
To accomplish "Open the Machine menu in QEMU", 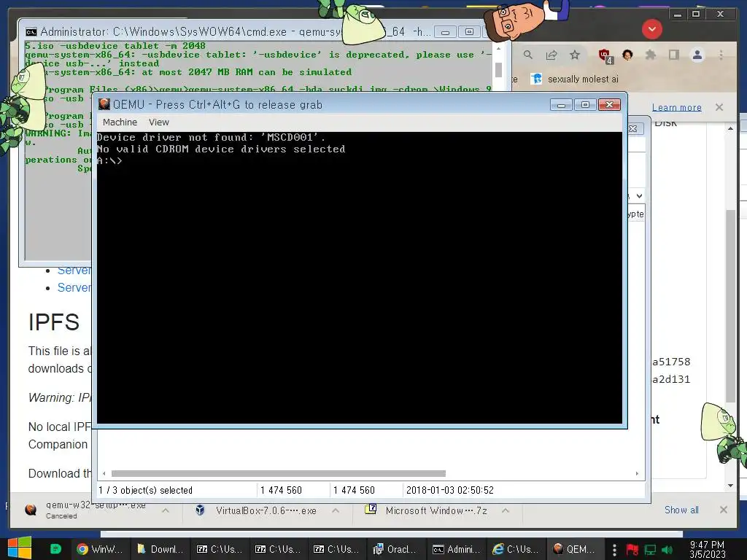I will pos(120,122).
